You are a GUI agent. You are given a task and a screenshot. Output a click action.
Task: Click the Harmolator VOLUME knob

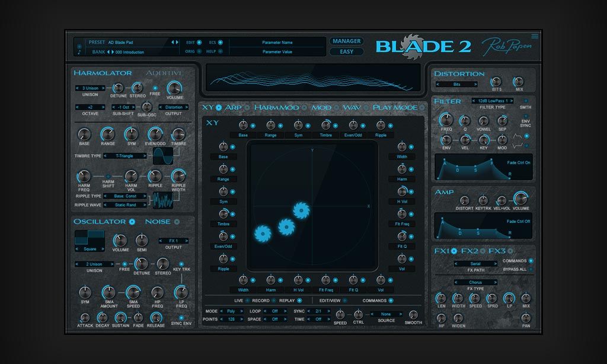click(x=174, y=88)
